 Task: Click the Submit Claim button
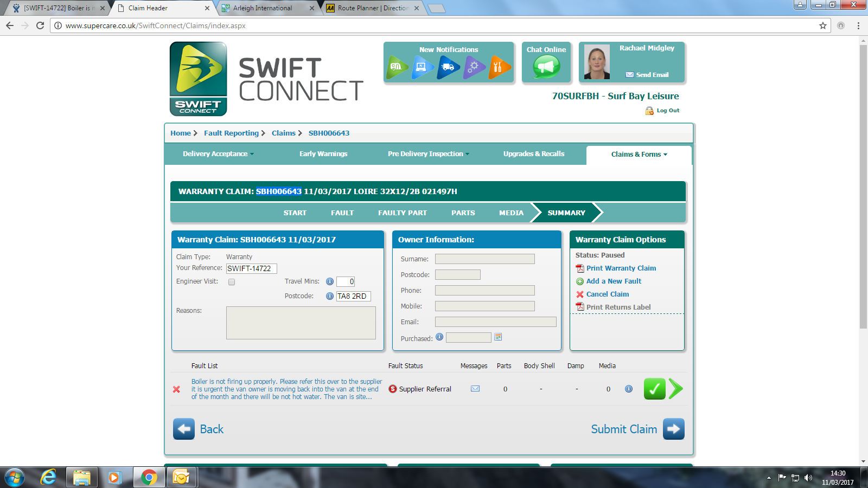point(637,429)
